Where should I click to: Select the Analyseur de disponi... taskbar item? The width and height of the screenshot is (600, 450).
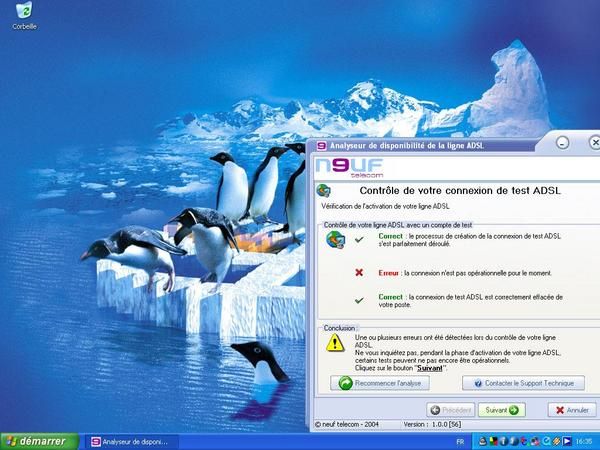[x=130, y=442]
